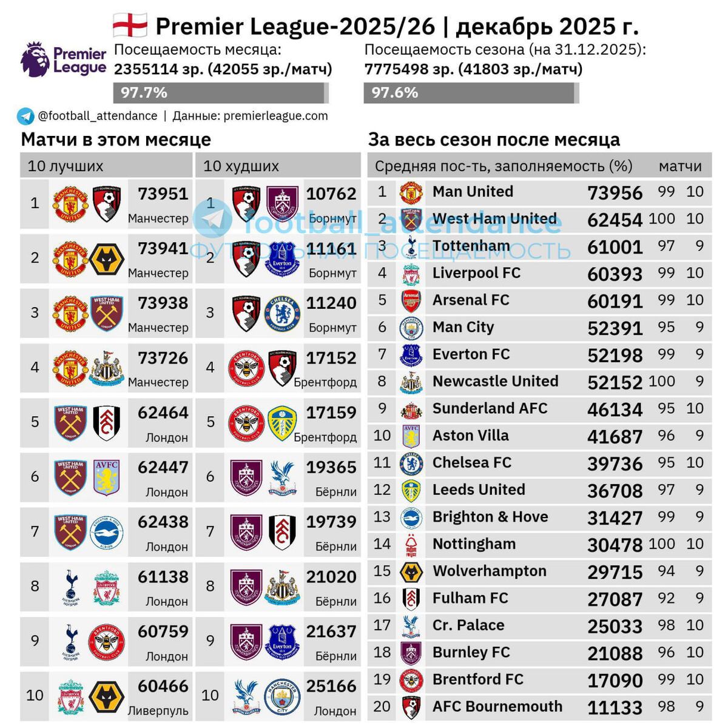Click the "матчи" column header
This screenshot has height=728, width=728.
pyautogui.click(x=680, y=166)
